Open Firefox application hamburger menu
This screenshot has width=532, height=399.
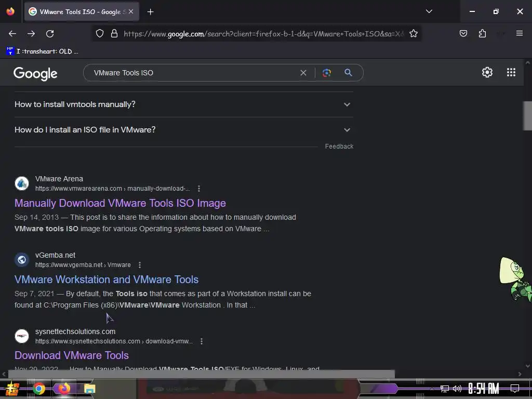(x=519, y=33)
